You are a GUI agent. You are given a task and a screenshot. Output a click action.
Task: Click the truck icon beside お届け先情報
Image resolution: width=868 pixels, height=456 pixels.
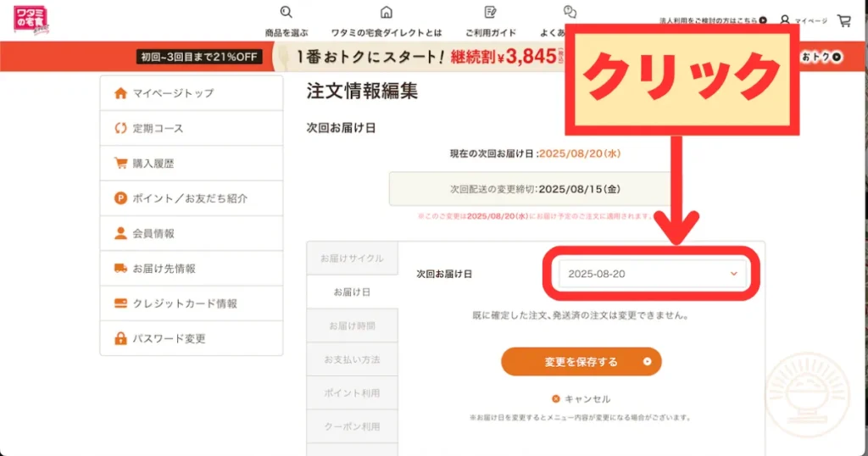(x=120, y=268)
